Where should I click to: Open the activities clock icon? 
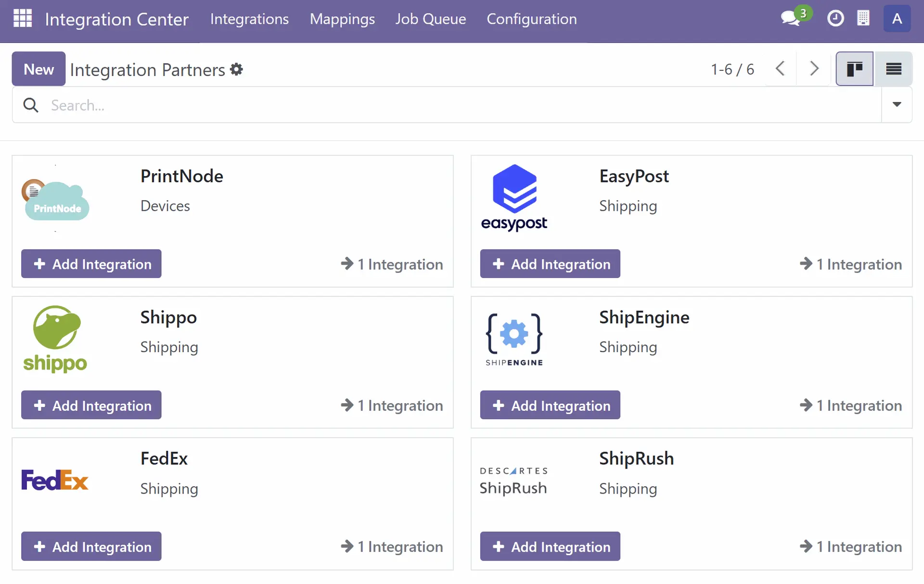[835, 19]
